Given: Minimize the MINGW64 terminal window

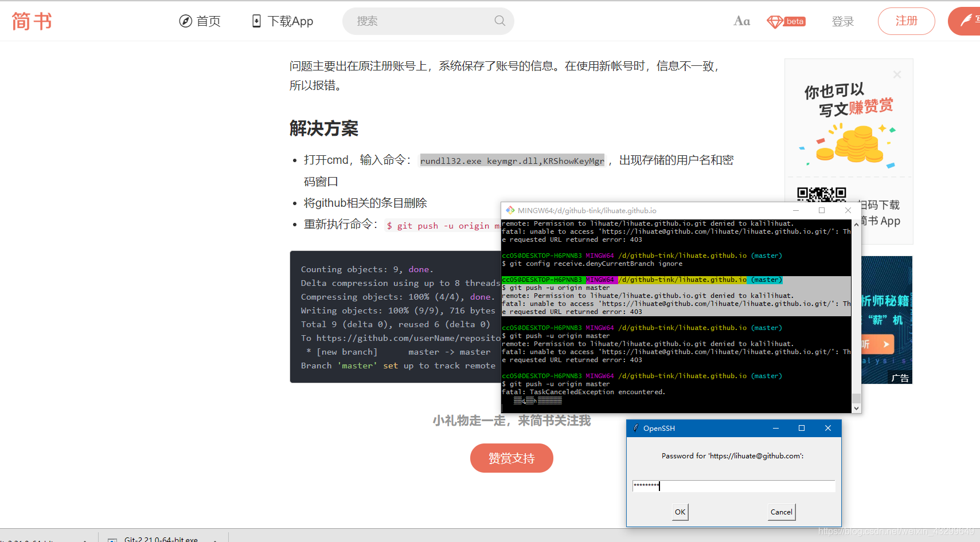Looking at the screenshot, I should tap(795, 210).
